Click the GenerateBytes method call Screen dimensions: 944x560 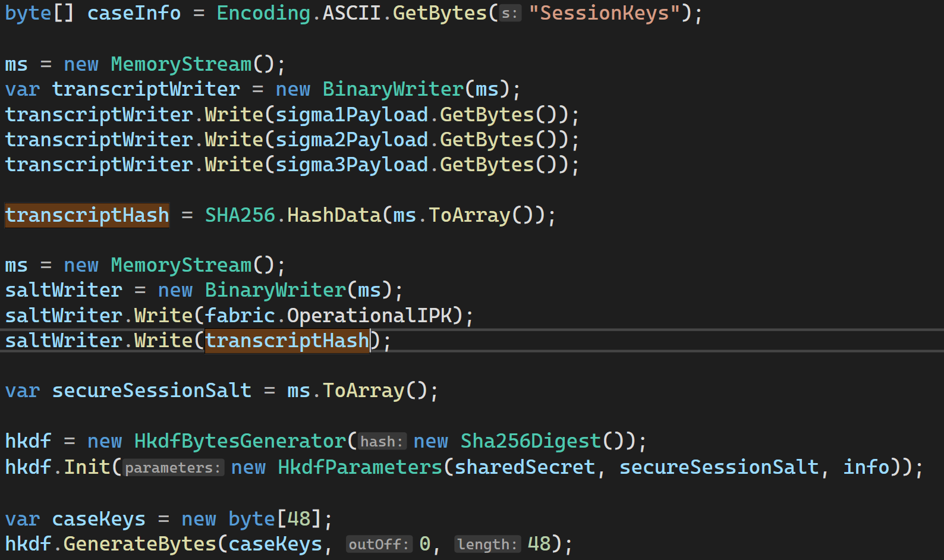click(x=140, y=544)
